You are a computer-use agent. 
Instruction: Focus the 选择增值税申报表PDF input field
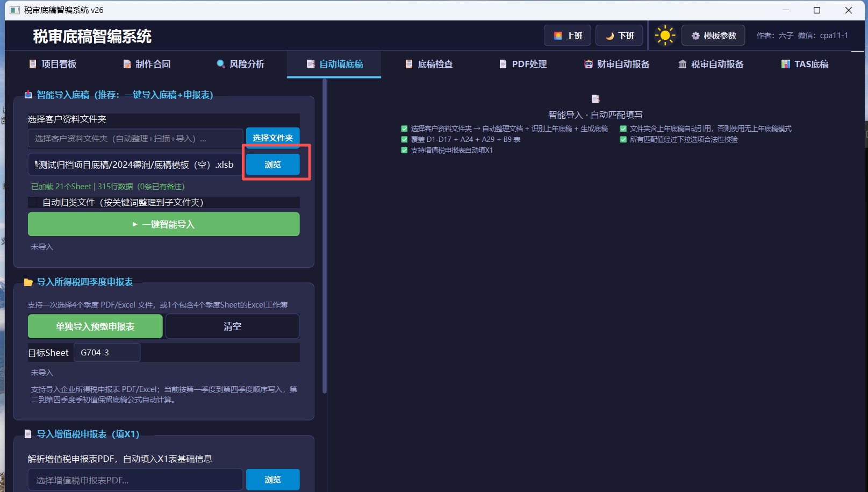135,480
